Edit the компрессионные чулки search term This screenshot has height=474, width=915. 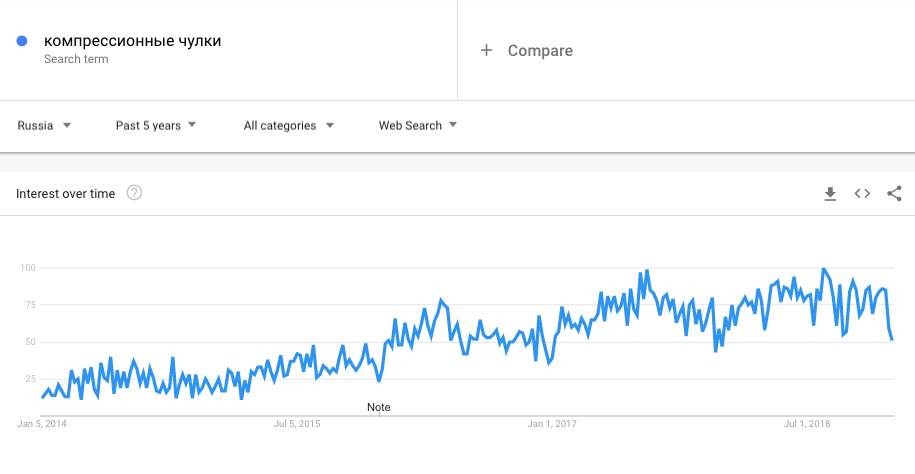tap(133, 41)
